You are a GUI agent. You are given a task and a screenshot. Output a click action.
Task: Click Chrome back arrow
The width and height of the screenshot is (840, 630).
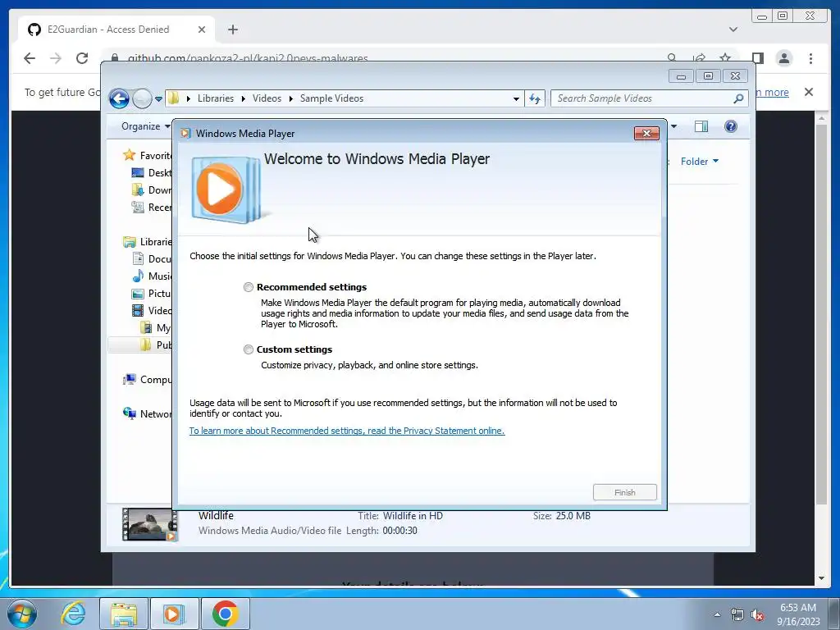[30, 58]
